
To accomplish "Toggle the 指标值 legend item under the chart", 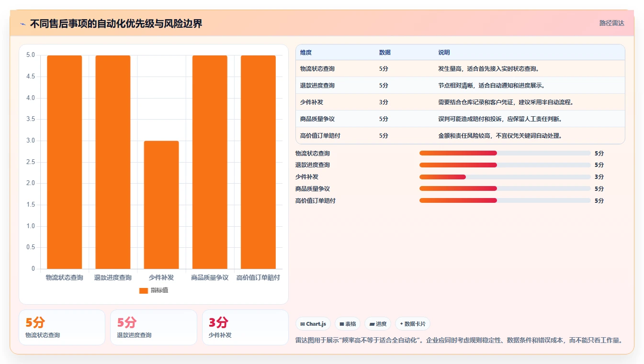I will pyautogui.click(x=153, y=290).
